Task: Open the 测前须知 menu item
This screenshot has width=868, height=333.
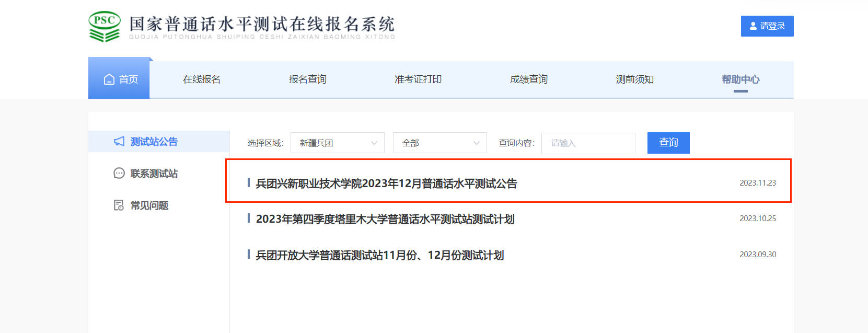Action: click(635, 79)
